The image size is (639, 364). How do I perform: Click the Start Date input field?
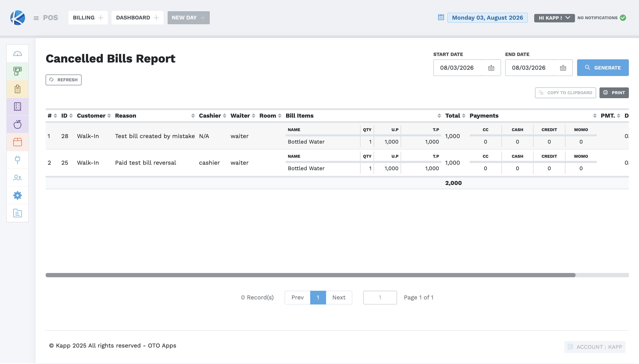tap(458, 68)
